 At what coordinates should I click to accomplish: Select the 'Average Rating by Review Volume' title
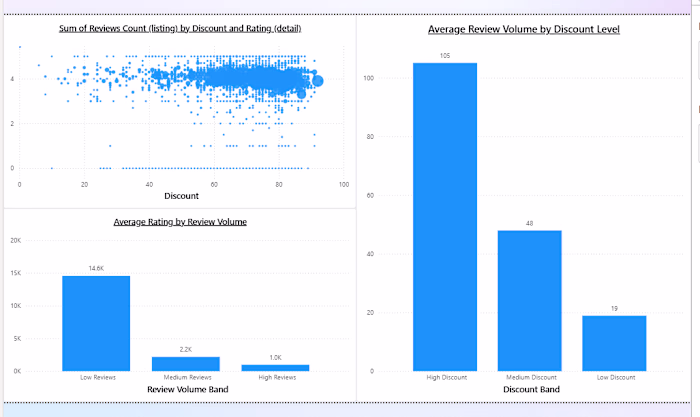[180, 221]
